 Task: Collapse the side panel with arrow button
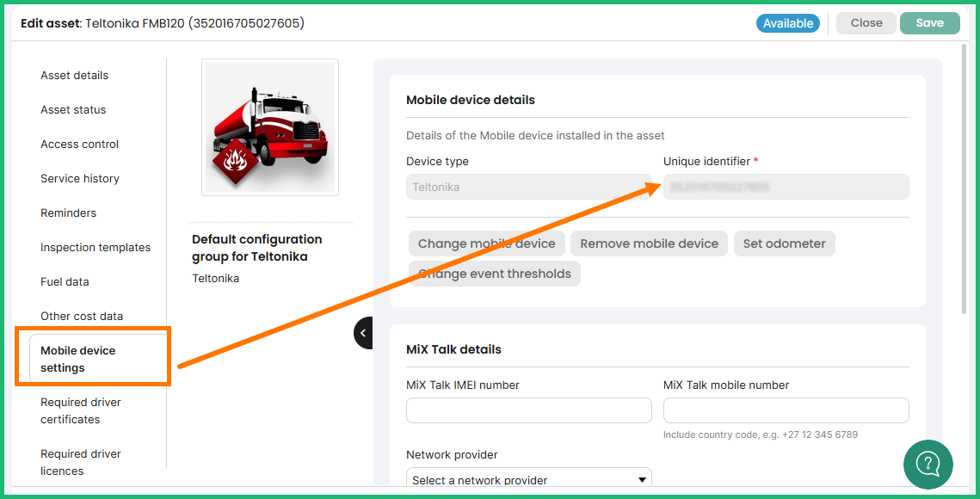coord(363,333)
